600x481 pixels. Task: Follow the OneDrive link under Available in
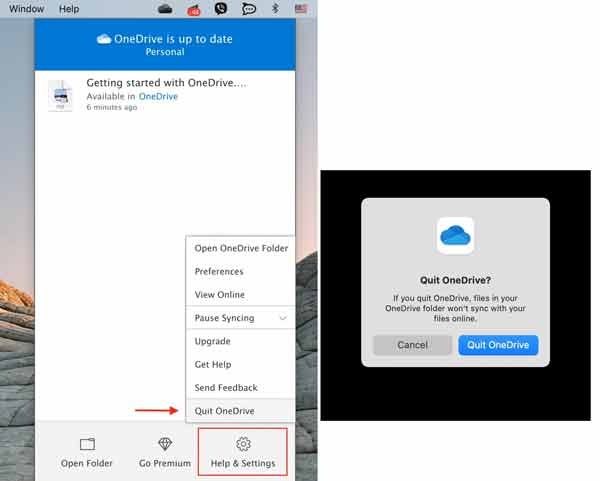pos(158,96)
